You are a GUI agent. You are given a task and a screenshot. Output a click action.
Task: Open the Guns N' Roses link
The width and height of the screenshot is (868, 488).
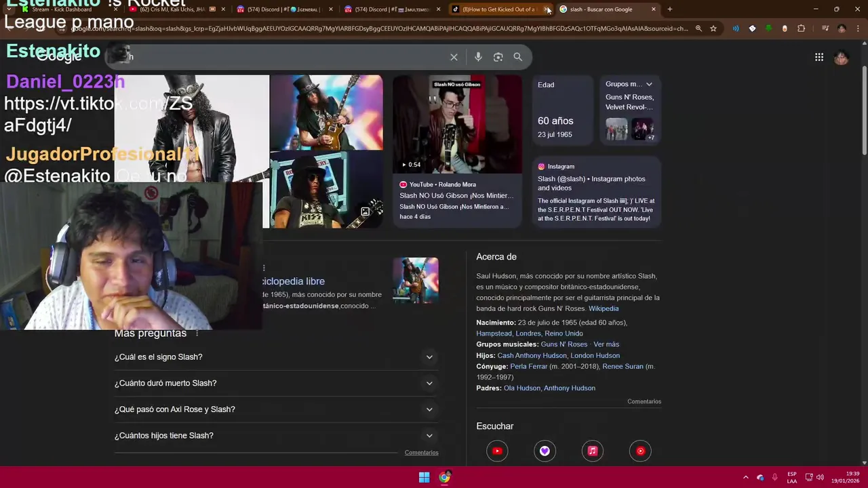coord(564,344)
